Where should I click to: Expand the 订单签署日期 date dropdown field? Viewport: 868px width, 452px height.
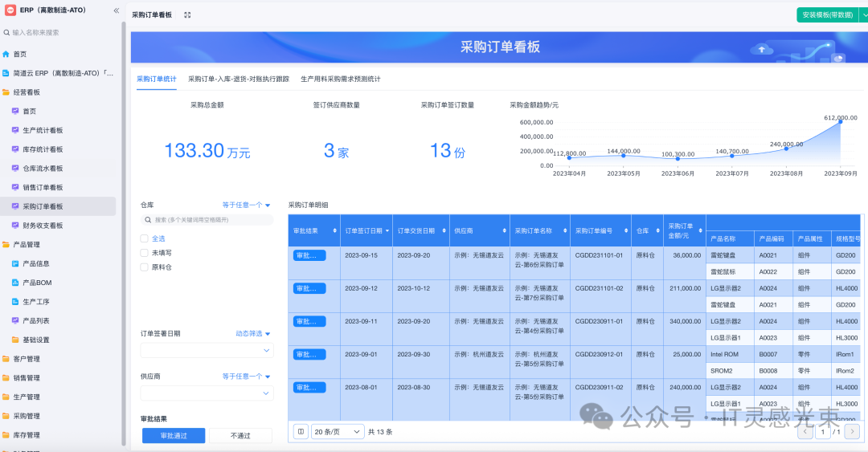point(207,351)
